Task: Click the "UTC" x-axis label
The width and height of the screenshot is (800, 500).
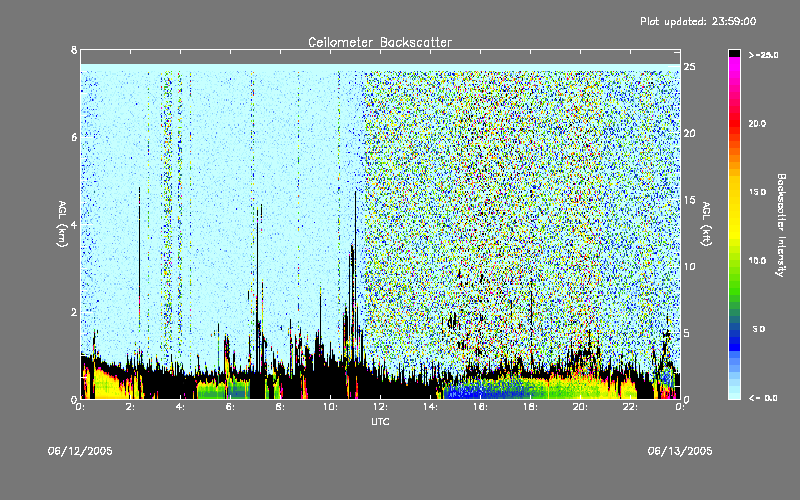Action: (x=380, y=421)
